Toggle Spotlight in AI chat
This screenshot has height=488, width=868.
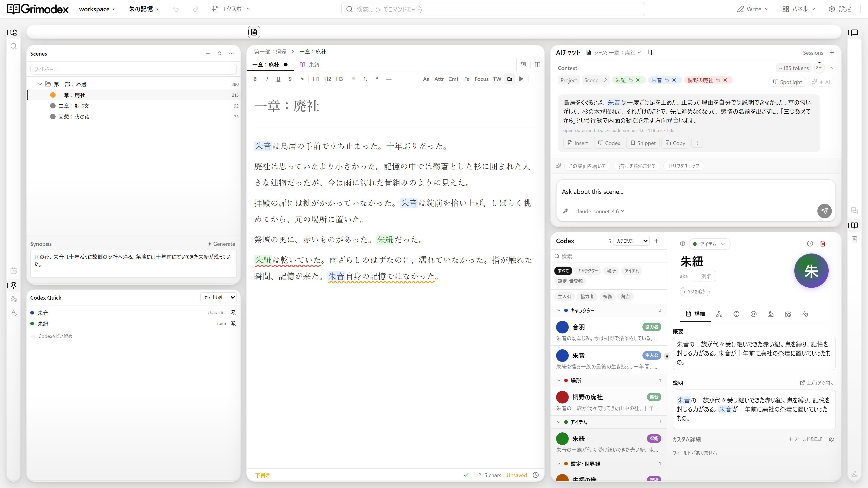(788, 82)
